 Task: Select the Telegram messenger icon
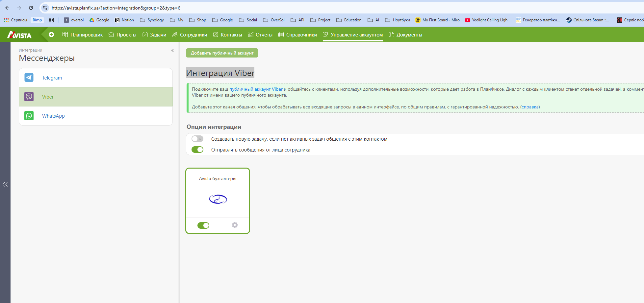point(29,78)
